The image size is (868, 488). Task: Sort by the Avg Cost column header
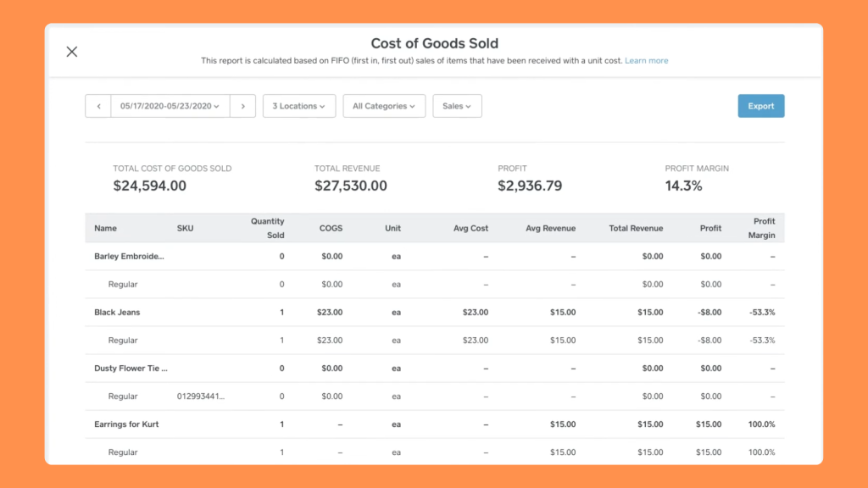(x=470, y=228)
